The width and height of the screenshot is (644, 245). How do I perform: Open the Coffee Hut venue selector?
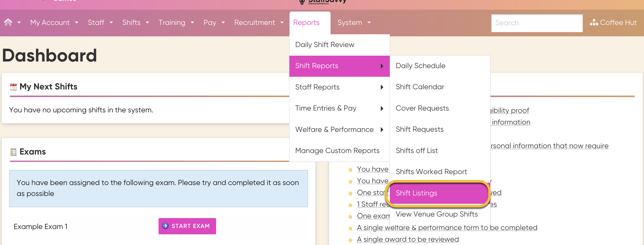point(613,23)
